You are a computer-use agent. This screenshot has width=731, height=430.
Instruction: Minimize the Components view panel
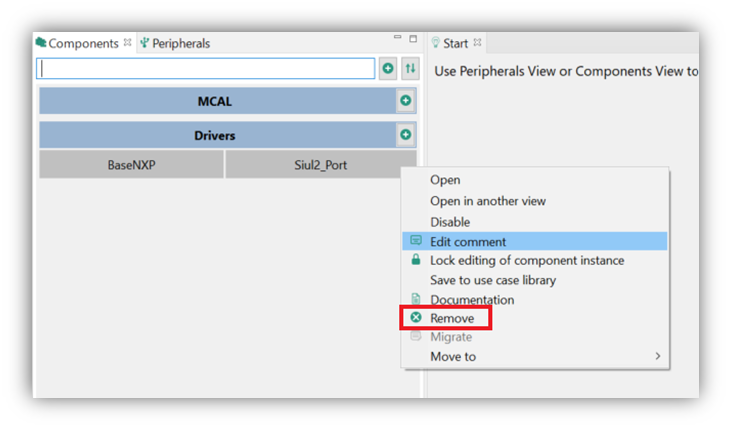(x=396, y=39)
